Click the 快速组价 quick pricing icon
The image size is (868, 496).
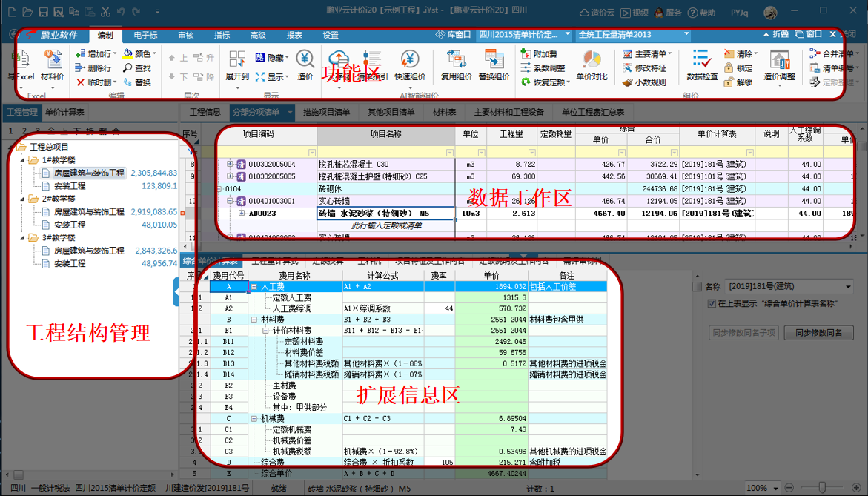[x=410, y=59]
